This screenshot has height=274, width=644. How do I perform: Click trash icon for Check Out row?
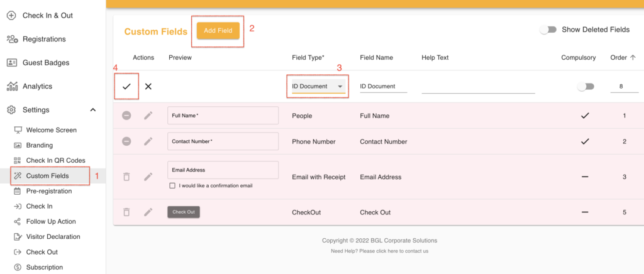coord(126,212)
